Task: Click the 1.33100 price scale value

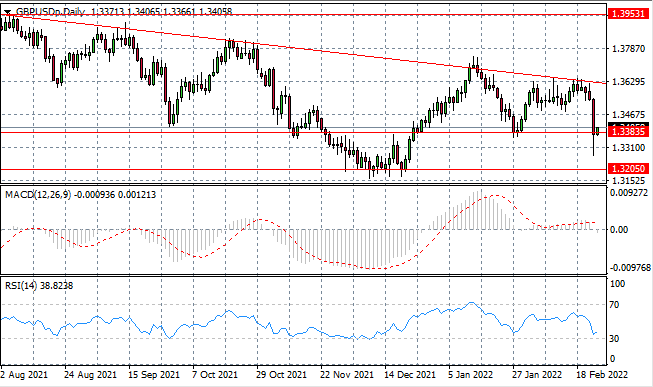Action: (x=628, y=147)
